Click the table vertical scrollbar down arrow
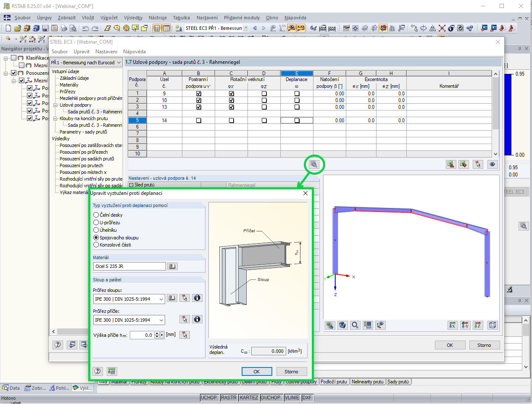The height and width of the screenshot is (404, 532). tap(495, 154)
